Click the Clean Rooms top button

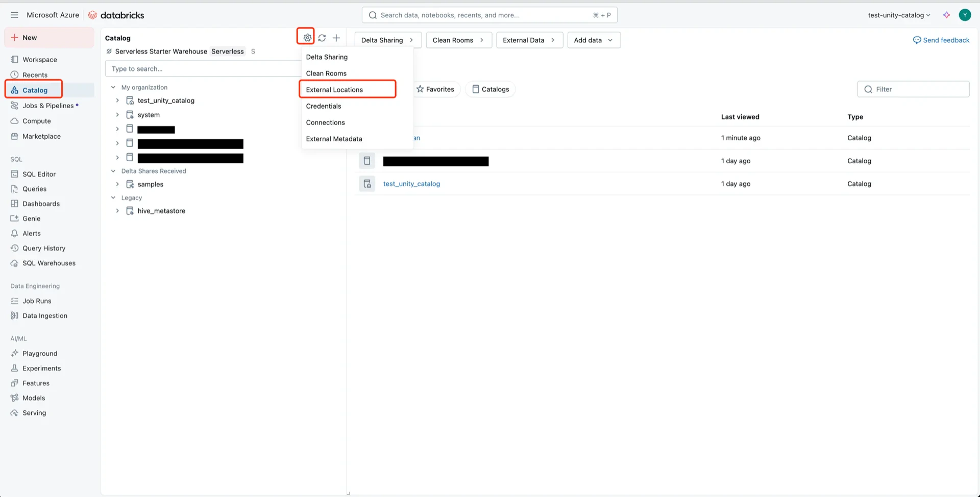click(458, 40)
